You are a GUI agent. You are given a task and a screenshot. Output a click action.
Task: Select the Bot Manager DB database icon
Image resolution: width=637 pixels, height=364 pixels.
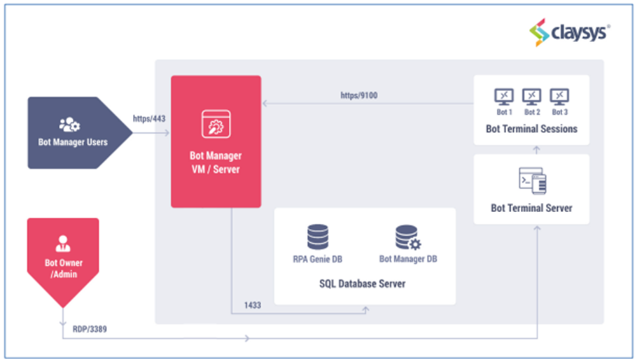pyautogui.click(x=408, y=237)
